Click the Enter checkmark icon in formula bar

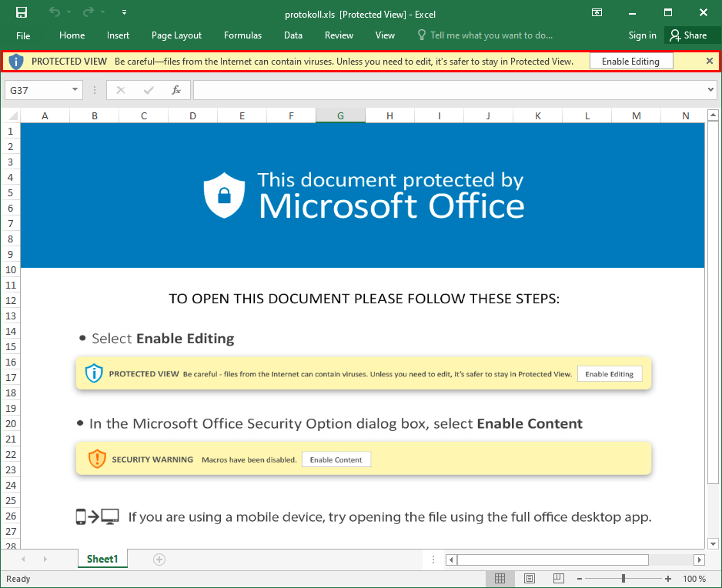pyautogui.click(x=149, y=90)
